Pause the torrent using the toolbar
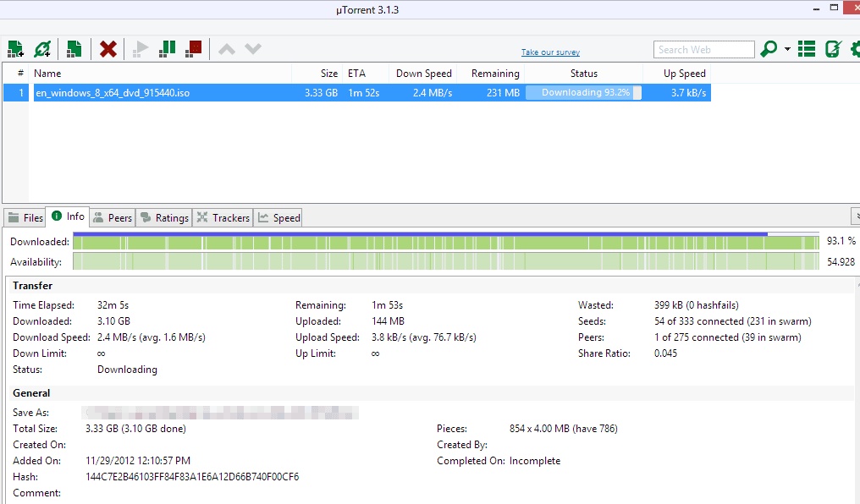 (x=168, y=49)
